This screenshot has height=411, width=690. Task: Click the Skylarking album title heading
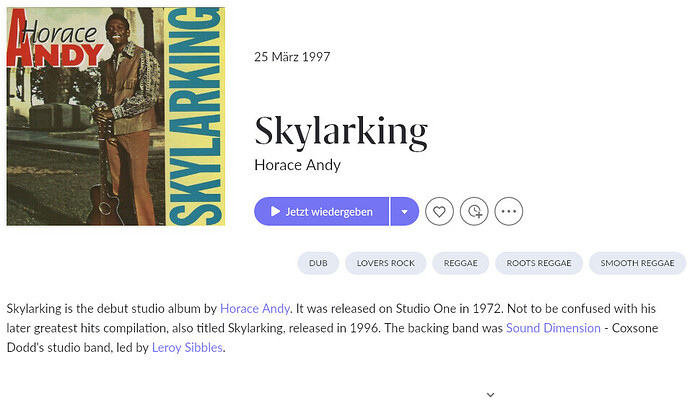click(x=341, y=131)
